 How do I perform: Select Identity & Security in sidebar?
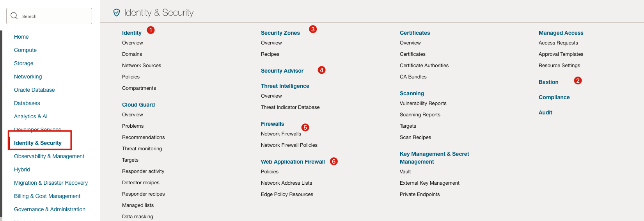[x=38, y=143]
